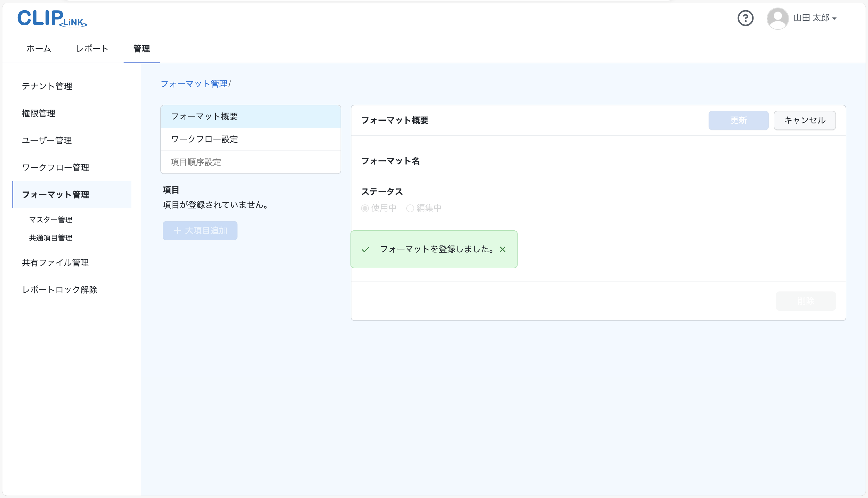This screenshot has width=868, height=498.
Task: Open the フォーマット管理 breadcrumb link
Action: click(194, 84)
